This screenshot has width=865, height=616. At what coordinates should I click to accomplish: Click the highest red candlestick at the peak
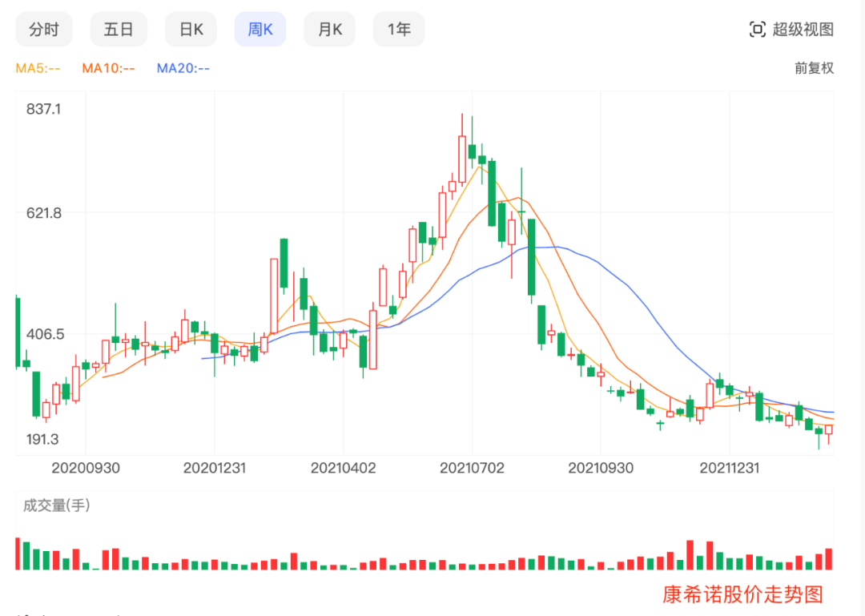462,159
